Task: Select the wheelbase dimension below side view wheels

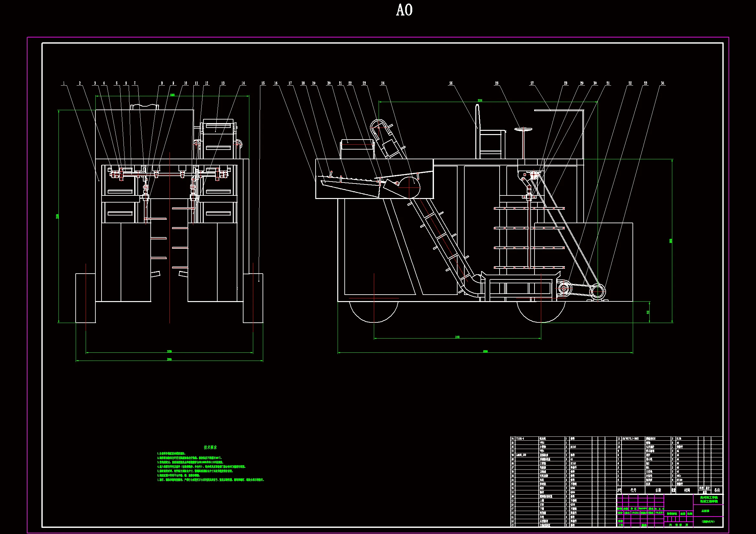Action: (x=457, y=338)
